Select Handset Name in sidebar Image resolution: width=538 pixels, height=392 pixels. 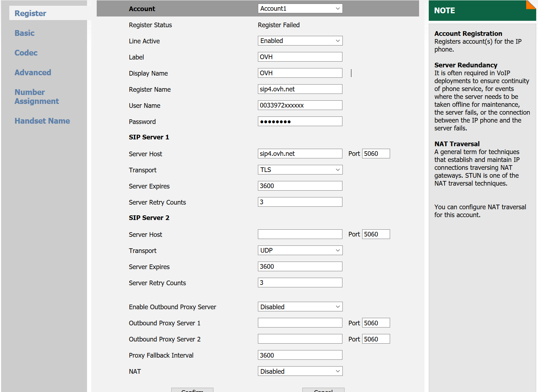tap(42, 121)
